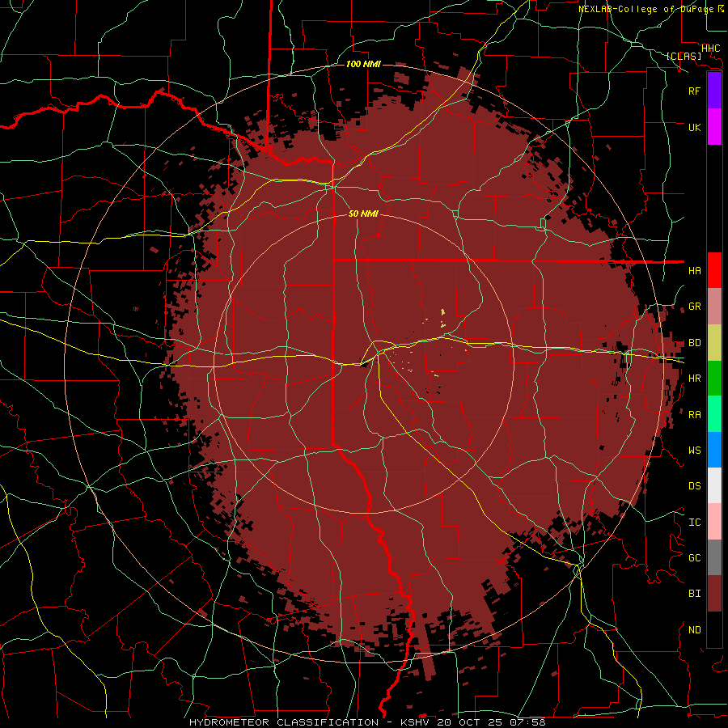Click the WS blue legend swatch
Viewport: 728px width, 728px height.
coord(714,450)
